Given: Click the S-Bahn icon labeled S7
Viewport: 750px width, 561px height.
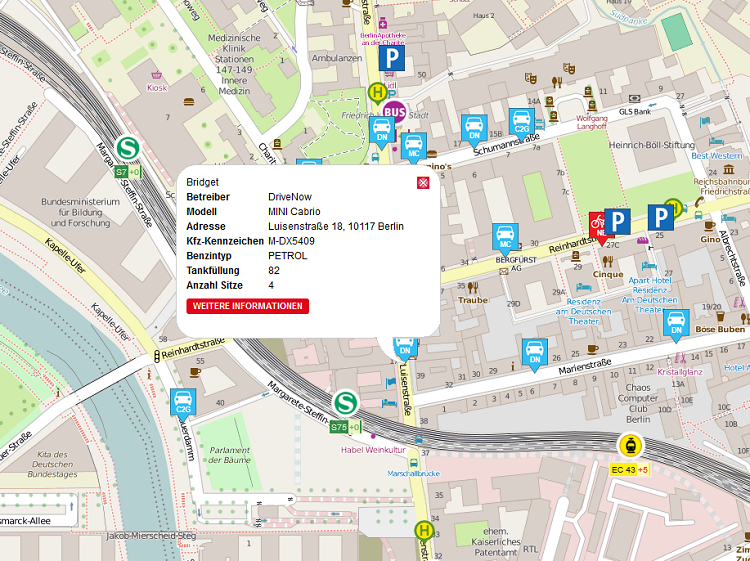Looking at the screenshot, I should 127,148.
